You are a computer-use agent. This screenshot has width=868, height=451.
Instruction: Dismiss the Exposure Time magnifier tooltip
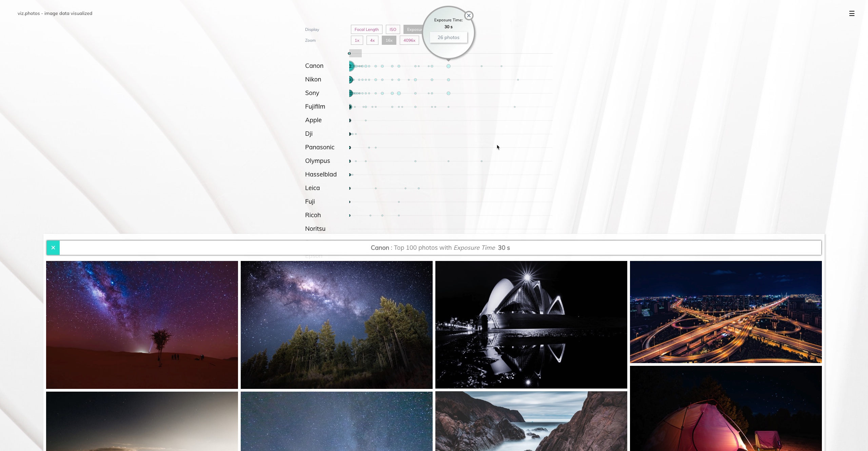tap(469, 15)
